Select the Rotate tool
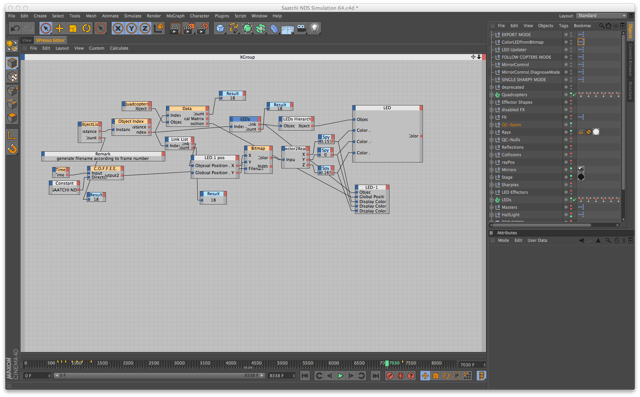The image size is (640, 397). point(86,28)
